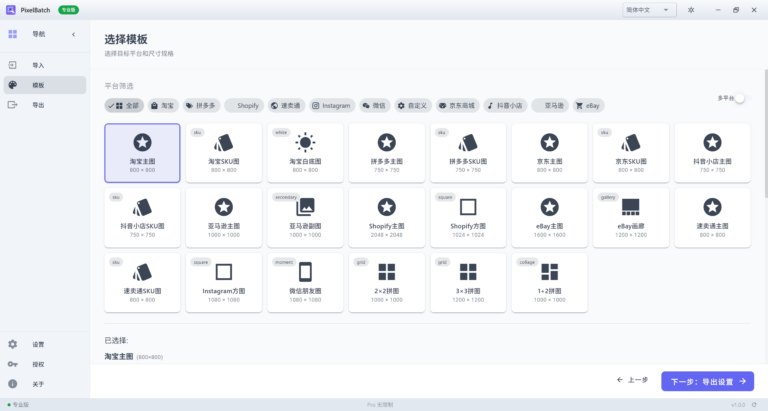This screenshot has height=411, width=768.
Task: Choose the 淘宝SKU图 template
Action: [224, 153]
